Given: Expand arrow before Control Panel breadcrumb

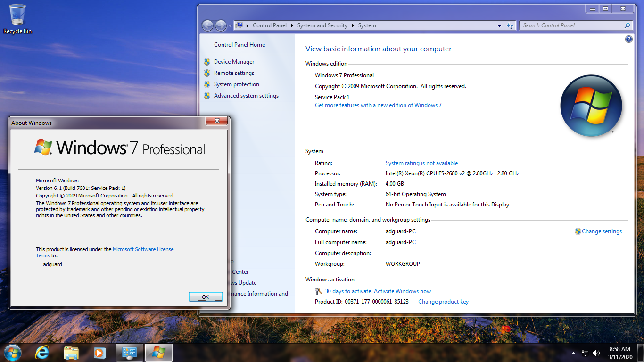Looking at the screenshot, I should (x=248, y=25).
